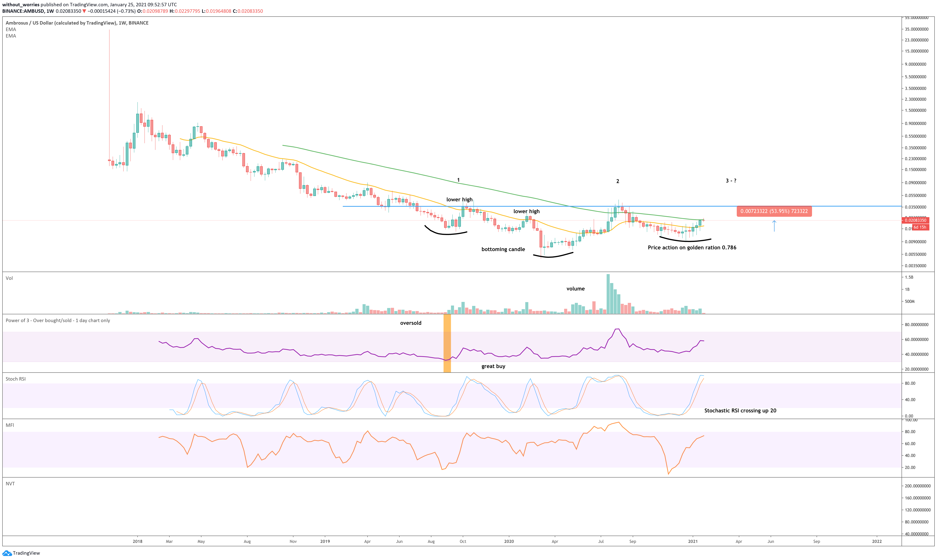The image size is (937, 560).
Task: Select the 1.5B volume axis label
Action: 909,277
